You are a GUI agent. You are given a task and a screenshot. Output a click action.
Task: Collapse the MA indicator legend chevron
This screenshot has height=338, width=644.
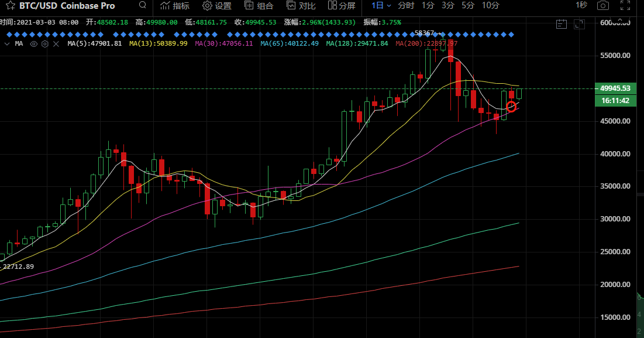pos(7,43)
